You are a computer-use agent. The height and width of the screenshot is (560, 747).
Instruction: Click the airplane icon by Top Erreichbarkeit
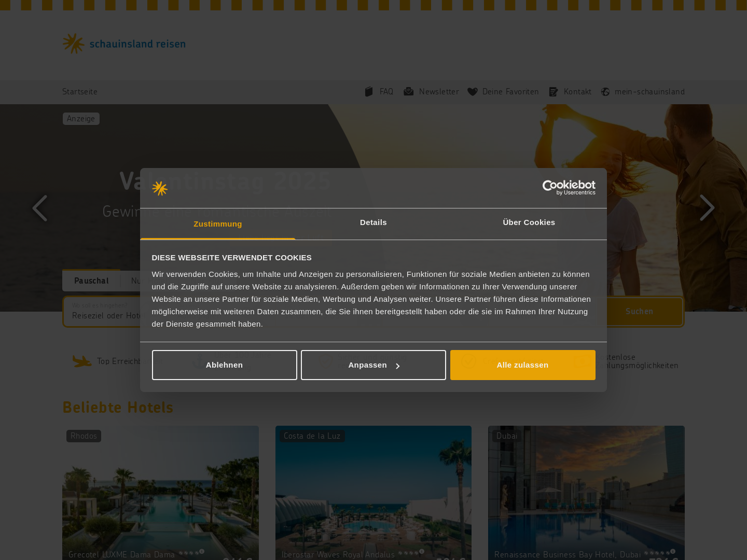coord(82,361)
